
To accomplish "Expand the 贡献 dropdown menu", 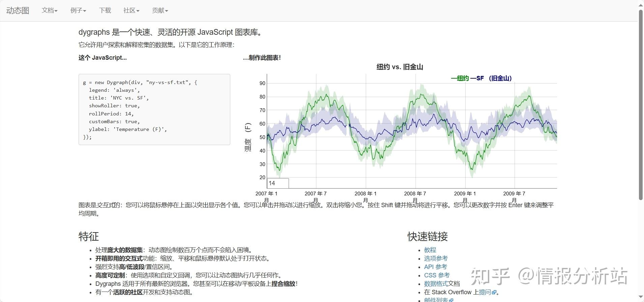I will pos(160,10).
